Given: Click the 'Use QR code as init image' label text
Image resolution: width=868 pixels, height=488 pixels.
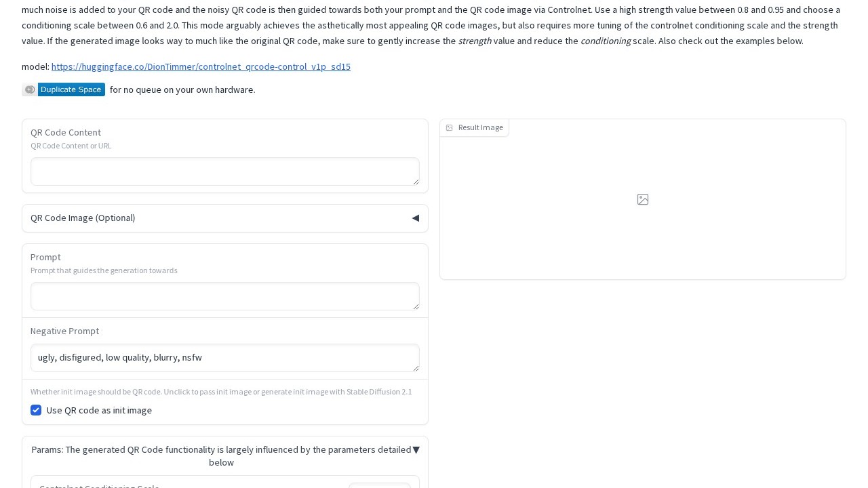Looking at the screenshot, I should (99, 410).
